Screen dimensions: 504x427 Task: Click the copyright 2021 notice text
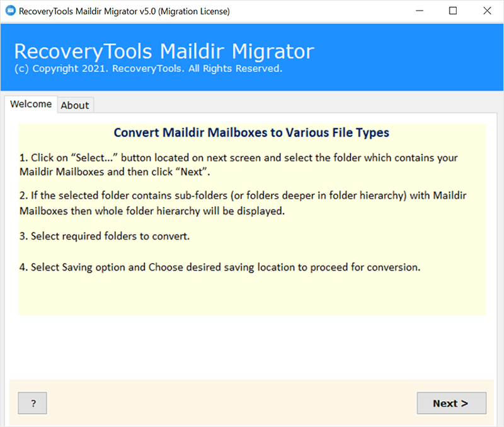(147, 68)
